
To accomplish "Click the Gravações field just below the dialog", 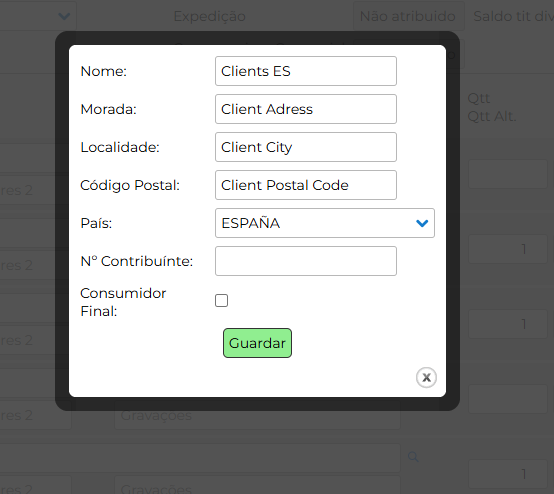I will click(x=257, y=416).
